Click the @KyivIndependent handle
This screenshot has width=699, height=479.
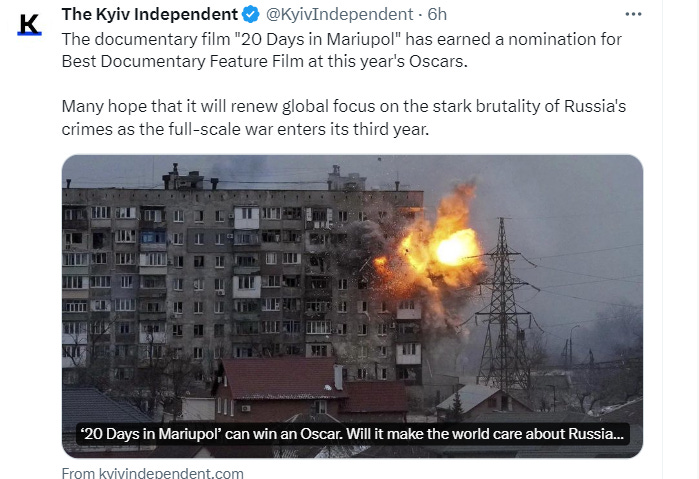point(340,14)
